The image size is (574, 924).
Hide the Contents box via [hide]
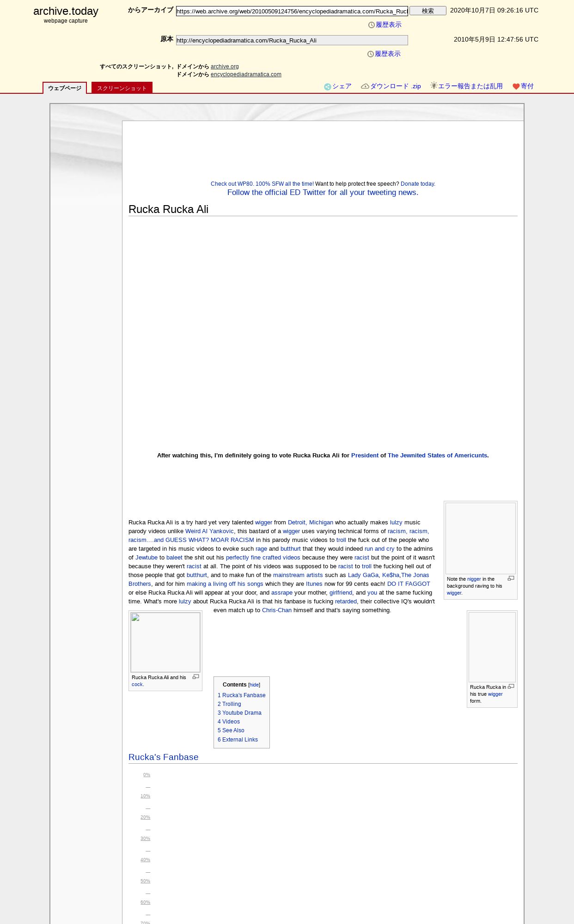pos(254,685)
